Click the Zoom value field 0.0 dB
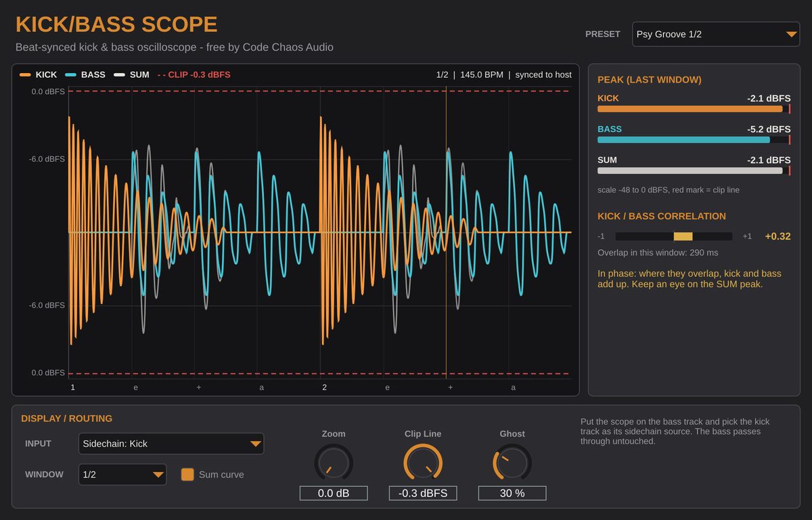 pyautogui.click(x=334, y=493)
